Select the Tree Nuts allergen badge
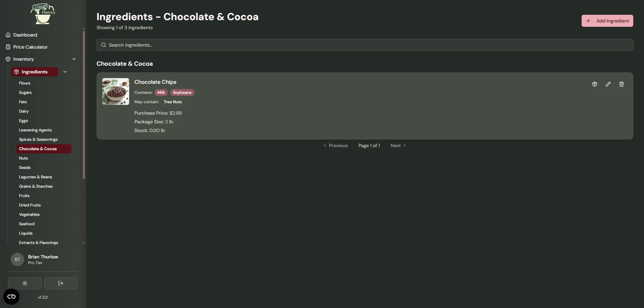The image size is (644, 308). point(173,102)
